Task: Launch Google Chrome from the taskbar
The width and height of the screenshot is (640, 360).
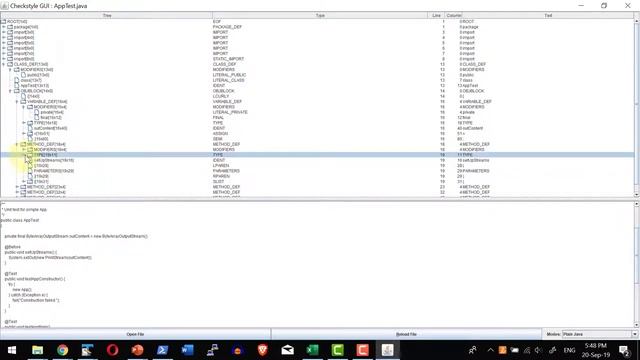Action: [62, 350]
